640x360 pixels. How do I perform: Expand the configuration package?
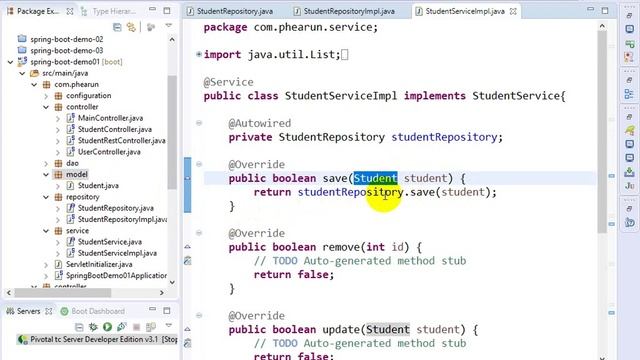46,96
